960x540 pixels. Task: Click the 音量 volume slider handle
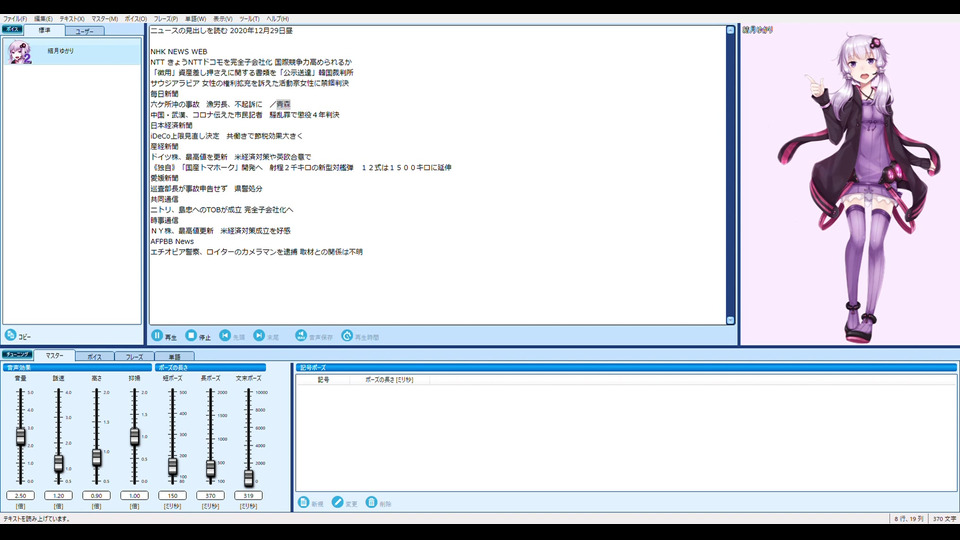coord(21,436)
